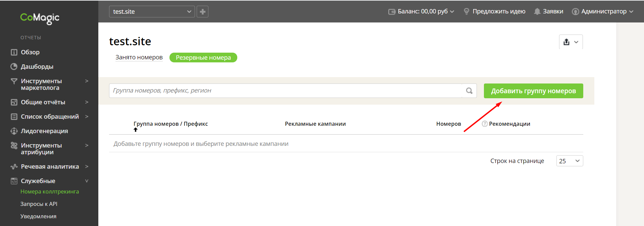Open rows per page dropdown showing 25

click(x=569, y=161)
